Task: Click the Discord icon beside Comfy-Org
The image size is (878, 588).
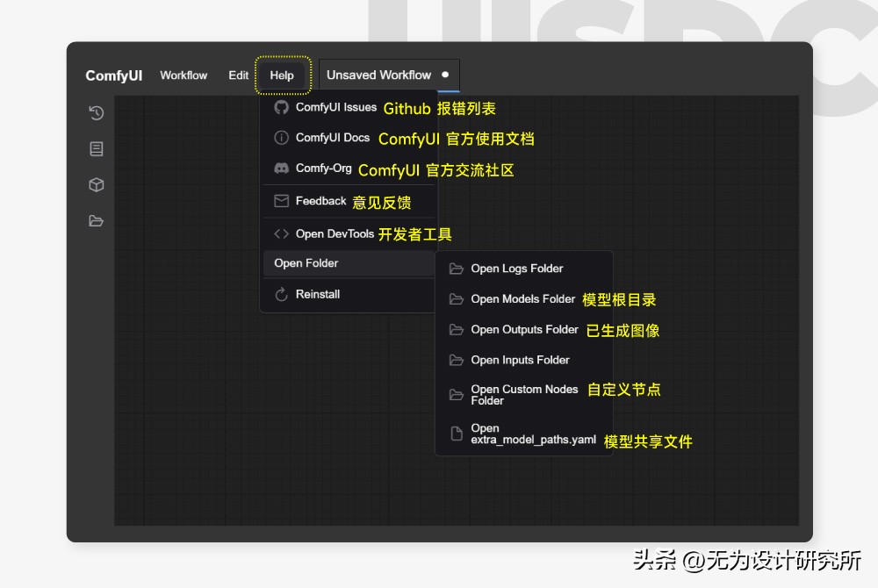Action: (x=281, y=168)
